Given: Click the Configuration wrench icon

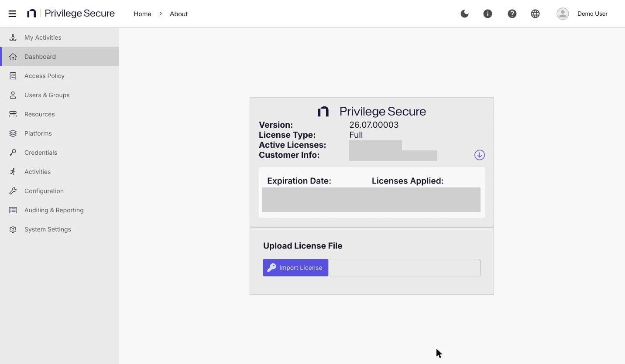Looking at the screenshot, I should click(13, 191).
